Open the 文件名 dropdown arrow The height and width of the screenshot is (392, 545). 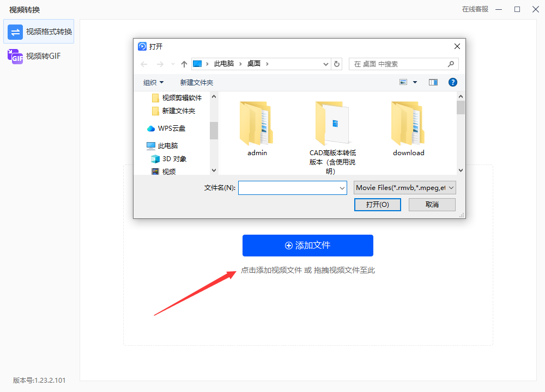point(342,188)
